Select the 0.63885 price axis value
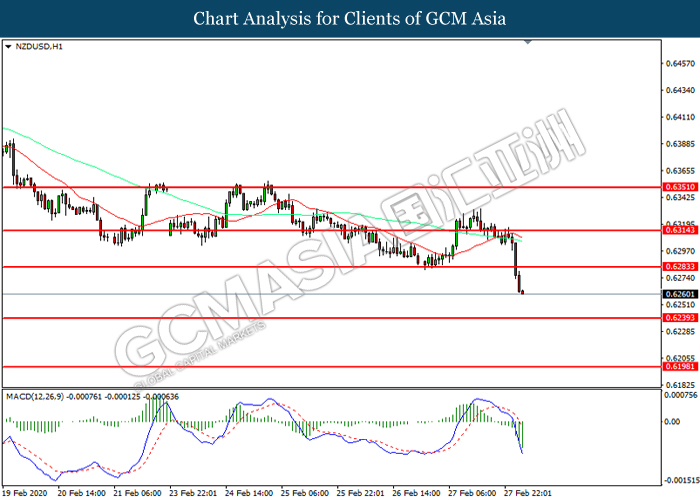This screenshot has width=700, height=500. [x=680, y=144]
